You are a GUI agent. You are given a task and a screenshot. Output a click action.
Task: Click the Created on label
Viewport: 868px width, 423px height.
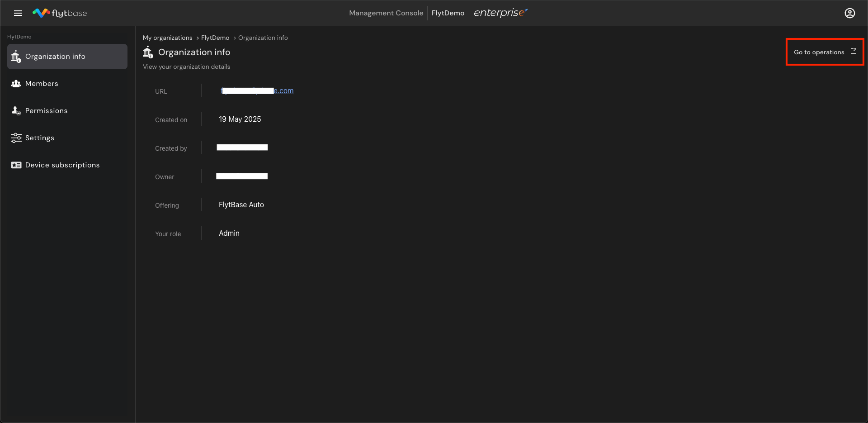tap(171, 120)
